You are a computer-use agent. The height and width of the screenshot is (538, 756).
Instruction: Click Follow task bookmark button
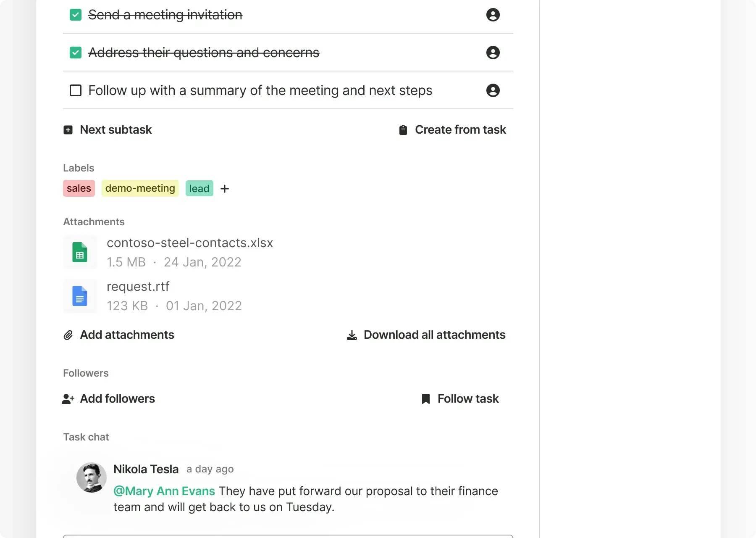point(460,399)
